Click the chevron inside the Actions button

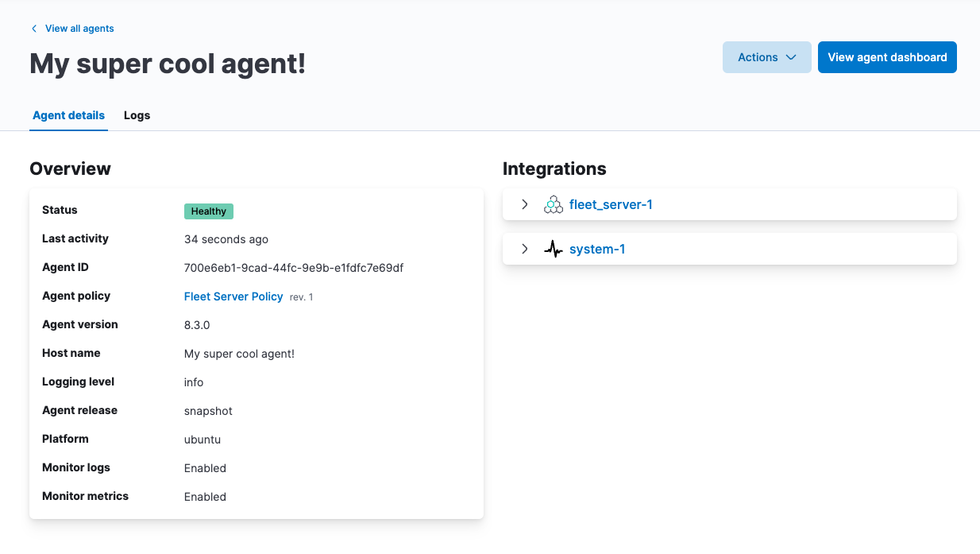coord(791,57)
